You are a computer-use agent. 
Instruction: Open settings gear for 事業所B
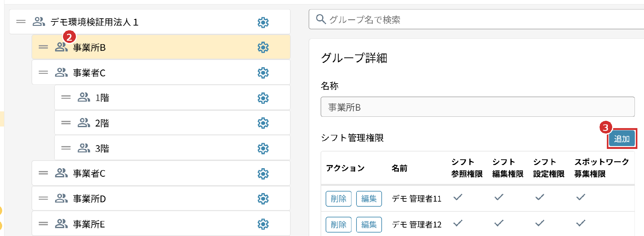tap(263, 47)
